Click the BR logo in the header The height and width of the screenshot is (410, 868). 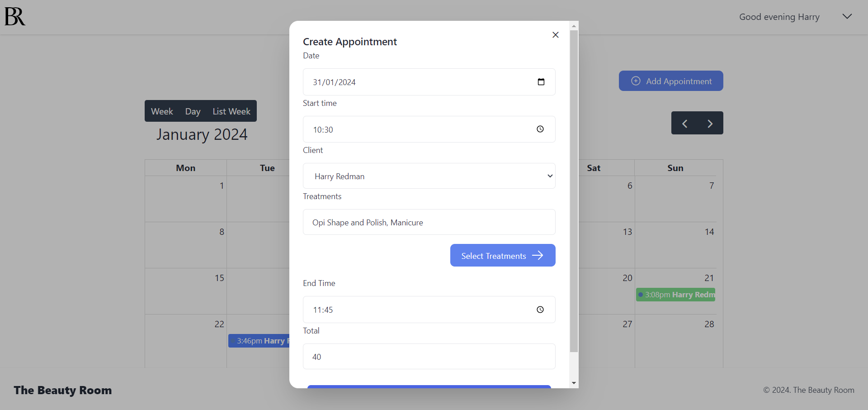pyautogui.click(x=14, y=16)
